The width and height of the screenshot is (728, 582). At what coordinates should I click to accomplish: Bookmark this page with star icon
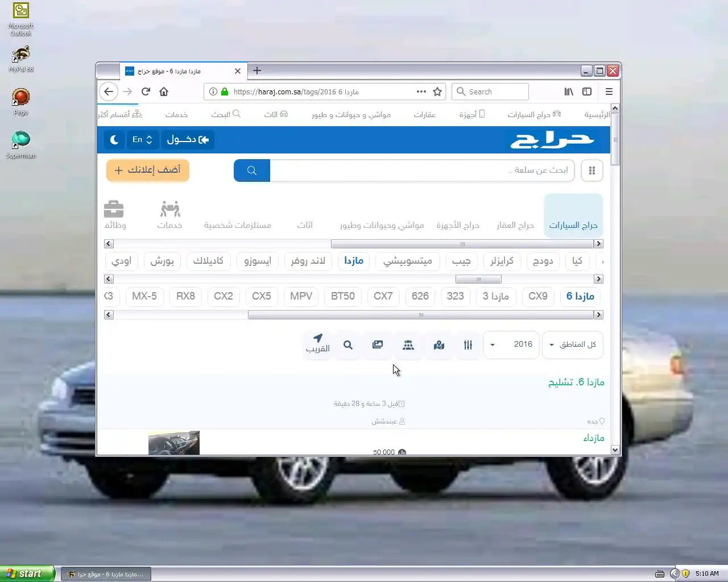click(437, 92)
